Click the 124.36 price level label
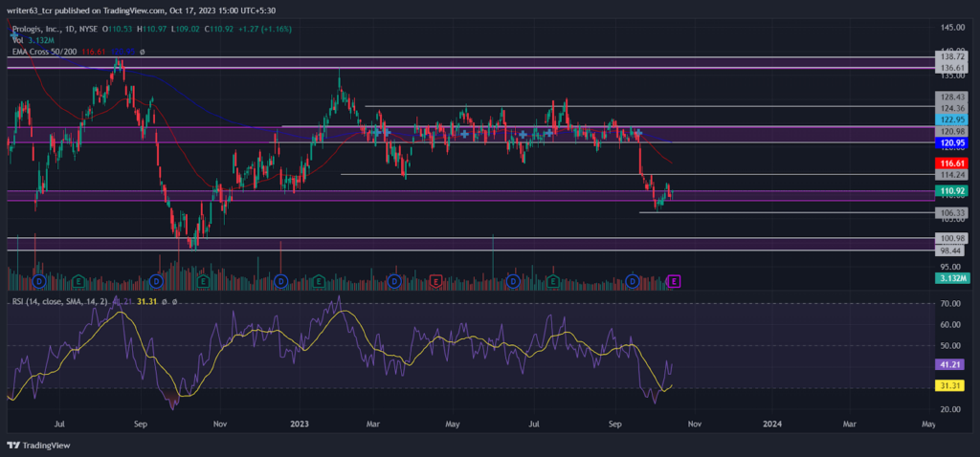980x457 pixels. click(951, 108)
